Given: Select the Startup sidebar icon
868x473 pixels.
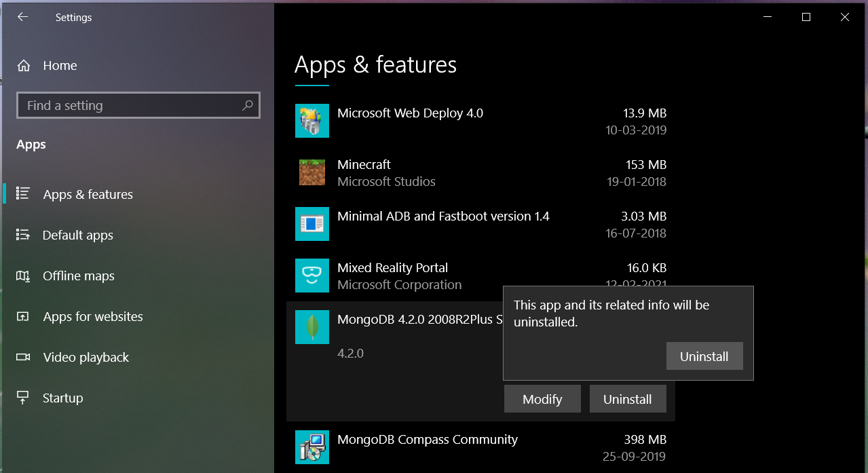Looking at the screenshot, I should (x=23, y=397).
